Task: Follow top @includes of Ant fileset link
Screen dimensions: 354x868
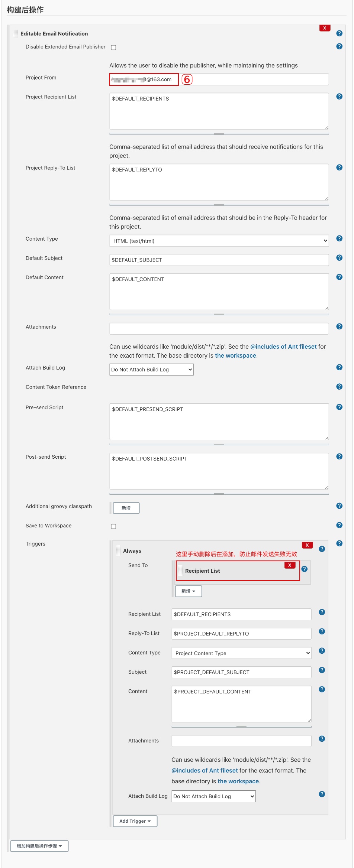Action: [283, 347]
